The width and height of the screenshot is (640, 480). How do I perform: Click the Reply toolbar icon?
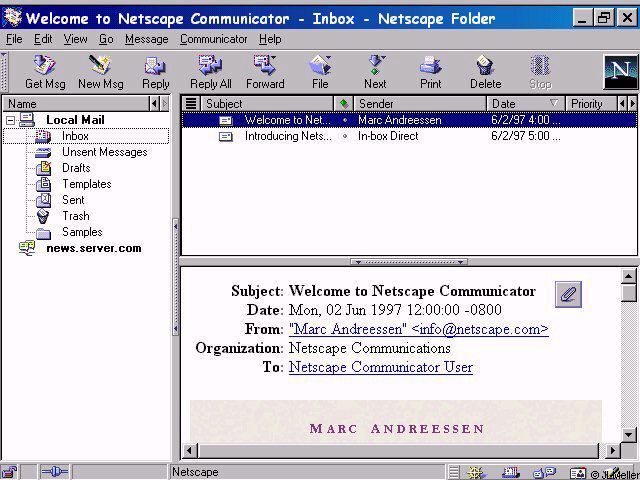click(x=156, y=72)
